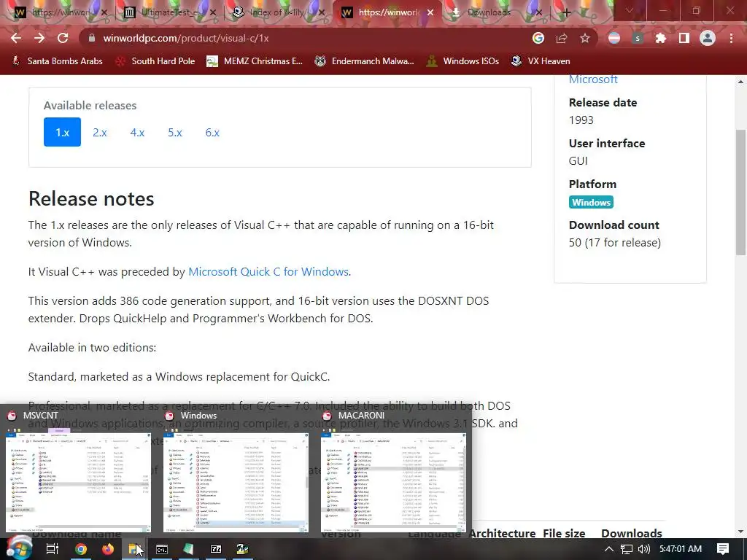Open Task View on the taskbar
The image size is (747, 560).
coord(53,549)
